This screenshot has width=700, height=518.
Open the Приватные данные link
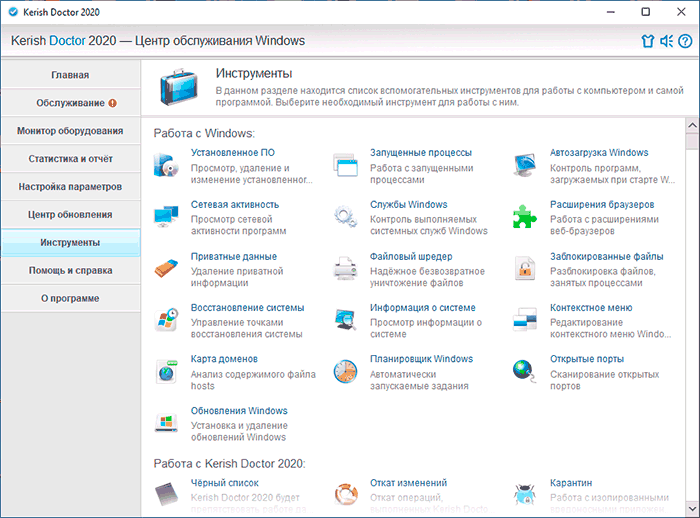click(x=234, y=256)
